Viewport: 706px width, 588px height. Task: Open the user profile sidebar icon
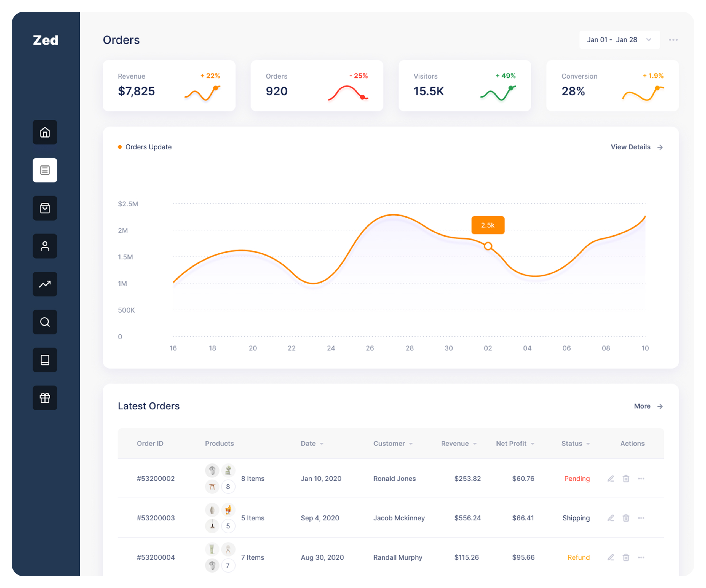pos(45,246)
